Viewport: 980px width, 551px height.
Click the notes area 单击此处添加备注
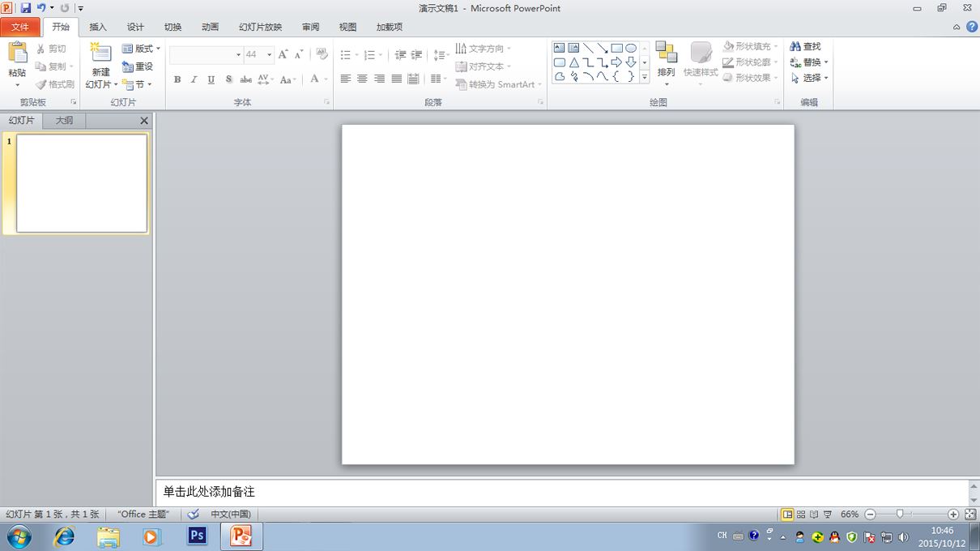[x=562, y=492]
